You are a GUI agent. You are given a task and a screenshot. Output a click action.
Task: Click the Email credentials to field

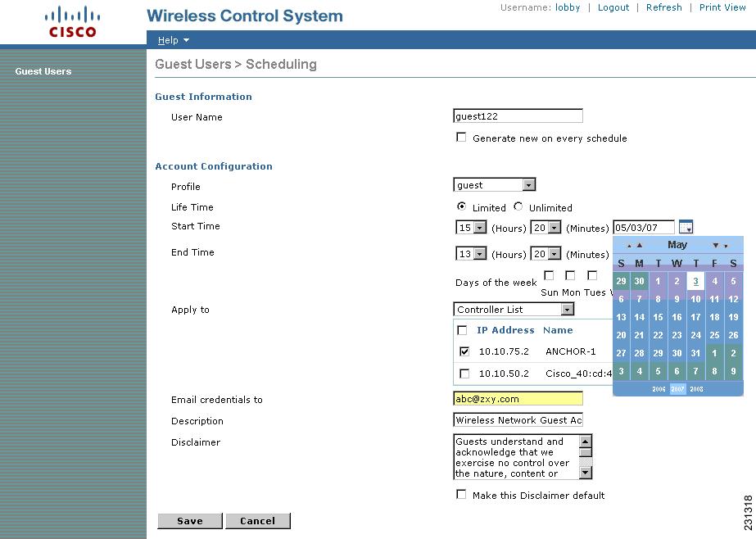coord(518,399)
